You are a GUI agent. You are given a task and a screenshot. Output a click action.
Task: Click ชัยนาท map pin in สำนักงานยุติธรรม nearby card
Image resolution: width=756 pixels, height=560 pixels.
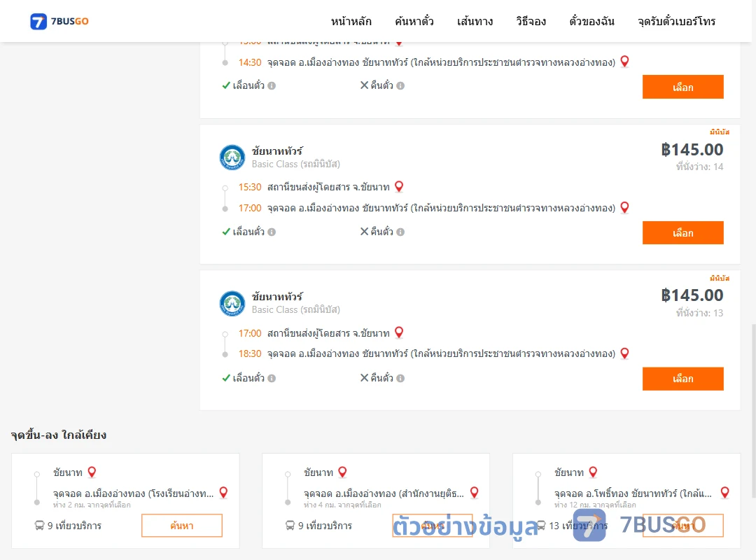[x=342, y=472]
